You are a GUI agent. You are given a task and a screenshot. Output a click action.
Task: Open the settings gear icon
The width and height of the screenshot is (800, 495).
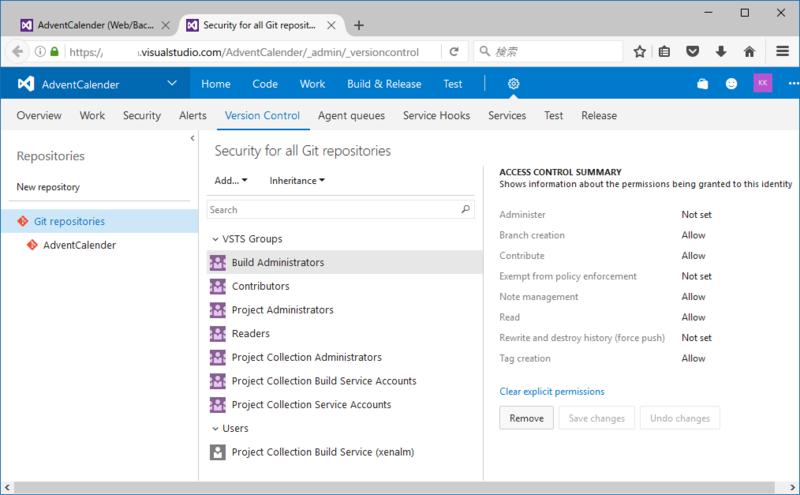coord(513,84)
